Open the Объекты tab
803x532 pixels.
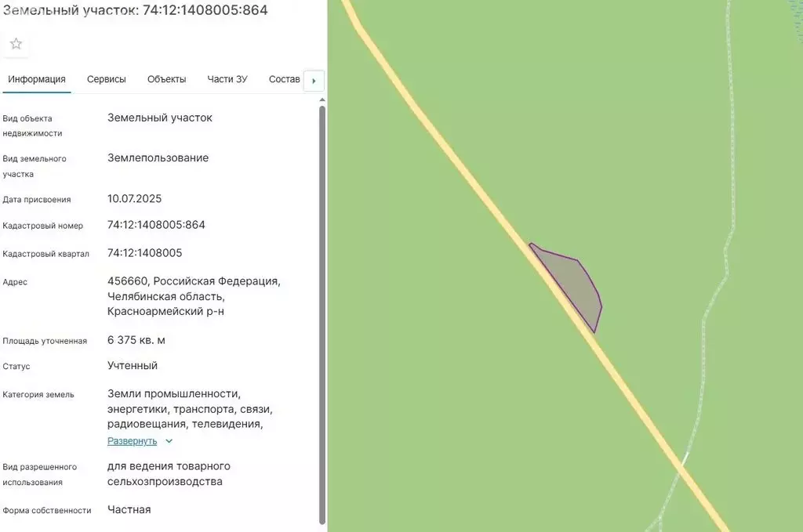click(x=166, y=79)
